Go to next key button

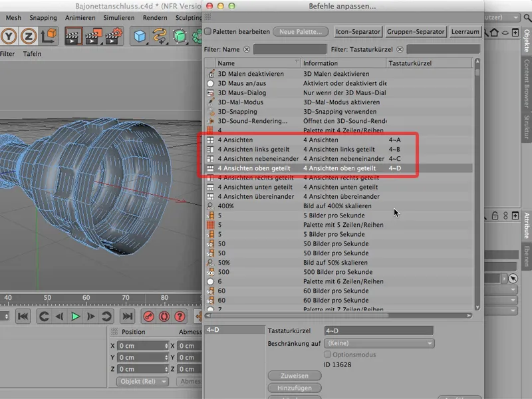click(x=106, y=317)
